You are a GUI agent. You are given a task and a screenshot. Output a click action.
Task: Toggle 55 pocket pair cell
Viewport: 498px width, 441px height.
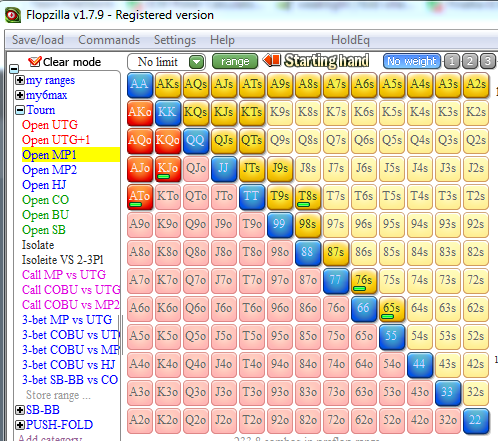[x=392, y=337]
